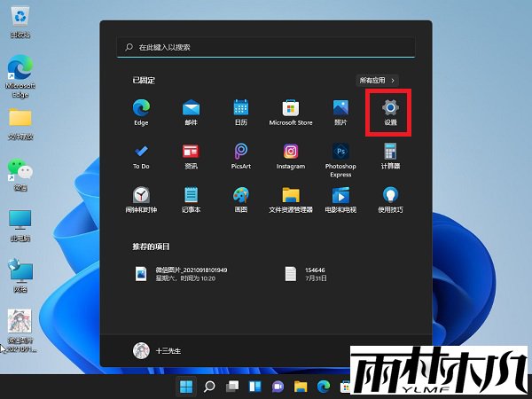Click user account 十三先生
532x399 pixels.
[x=157, y=350]
